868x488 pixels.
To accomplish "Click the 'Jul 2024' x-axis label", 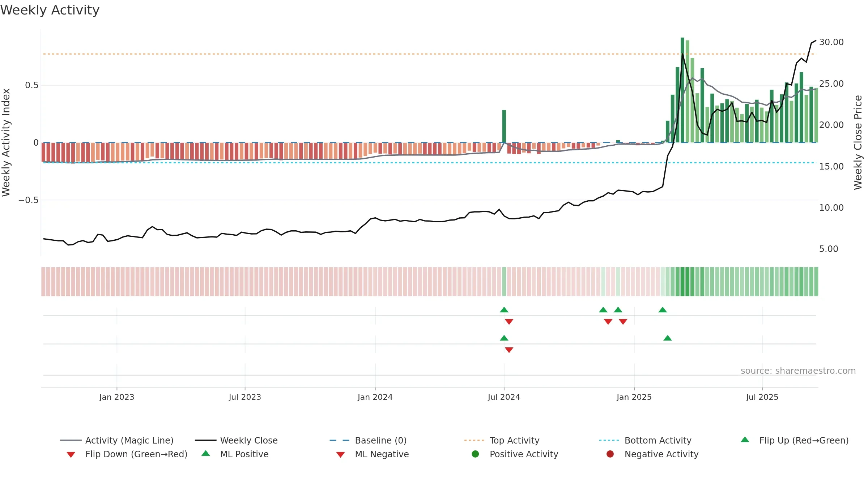I will (x=504, y=397).
